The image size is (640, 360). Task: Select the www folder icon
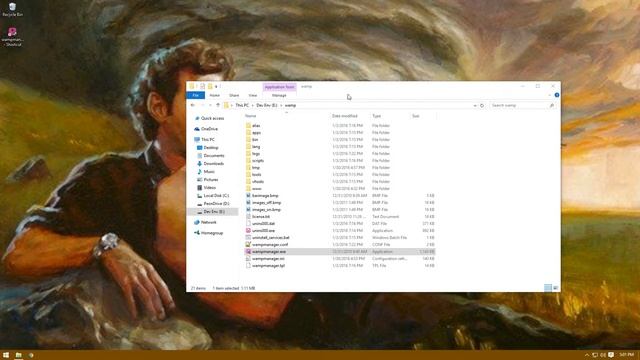click(x=249, y=189)
